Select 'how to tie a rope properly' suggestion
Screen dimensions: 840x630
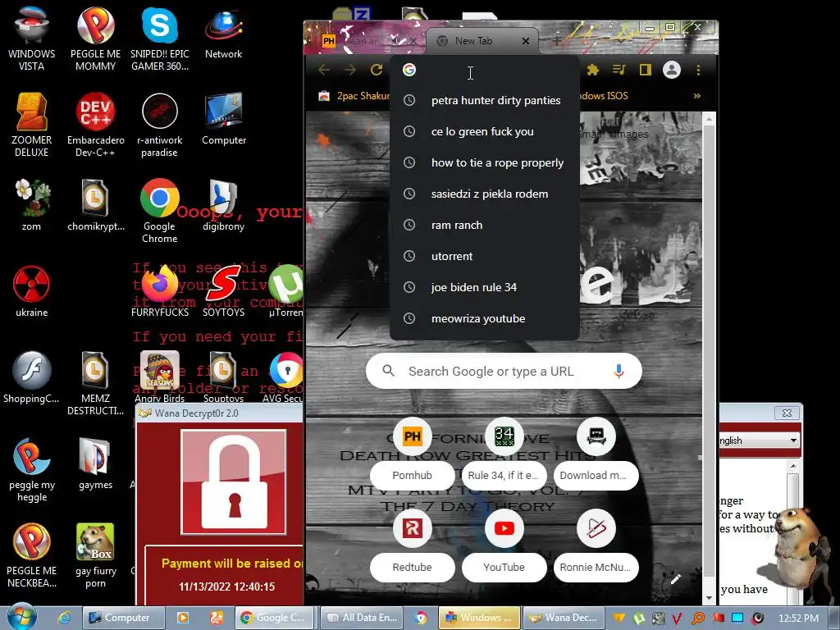tap(485, 163)
